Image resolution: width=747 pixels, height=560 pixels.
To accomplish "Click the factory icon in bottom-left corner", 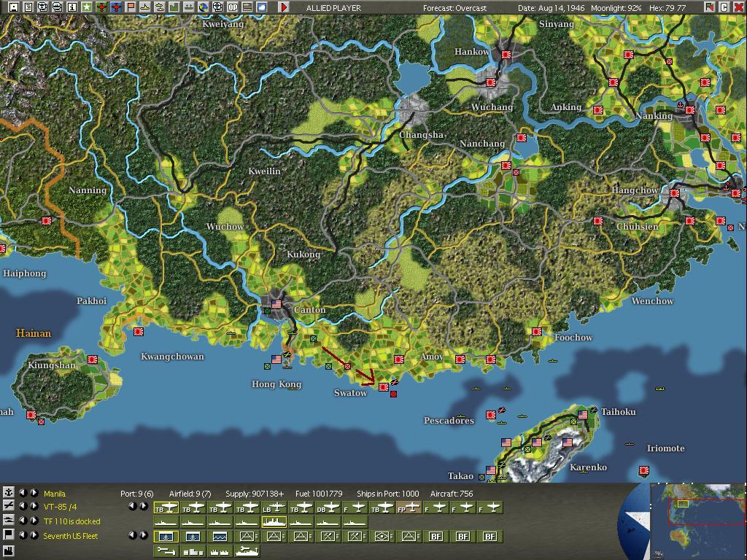I will (x=8, y=551).
